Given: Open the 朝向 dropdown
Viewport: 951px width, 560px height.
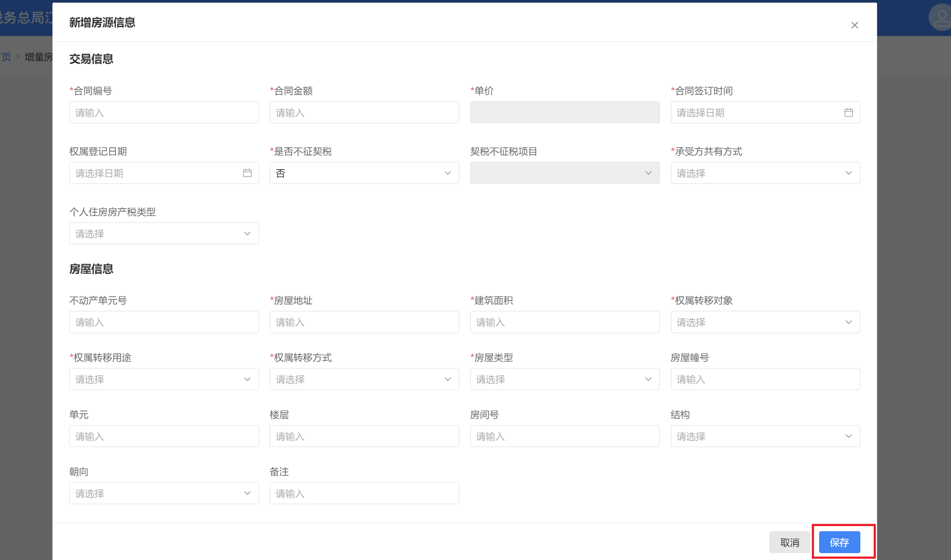Looking at the screenshot, I should coord(164,493).
